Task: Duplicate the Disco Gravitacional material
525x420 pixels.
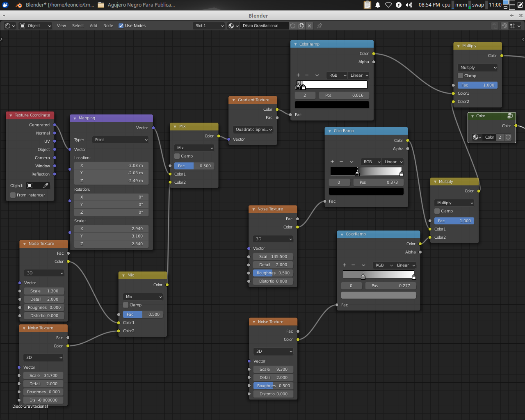Action: pos(301,26)
